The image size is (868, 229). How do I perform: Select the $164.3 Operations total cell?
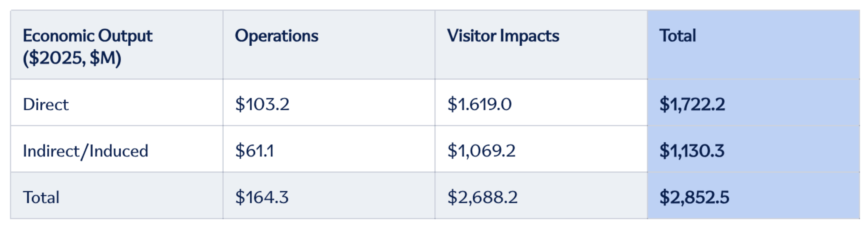(x=262, y=197)
